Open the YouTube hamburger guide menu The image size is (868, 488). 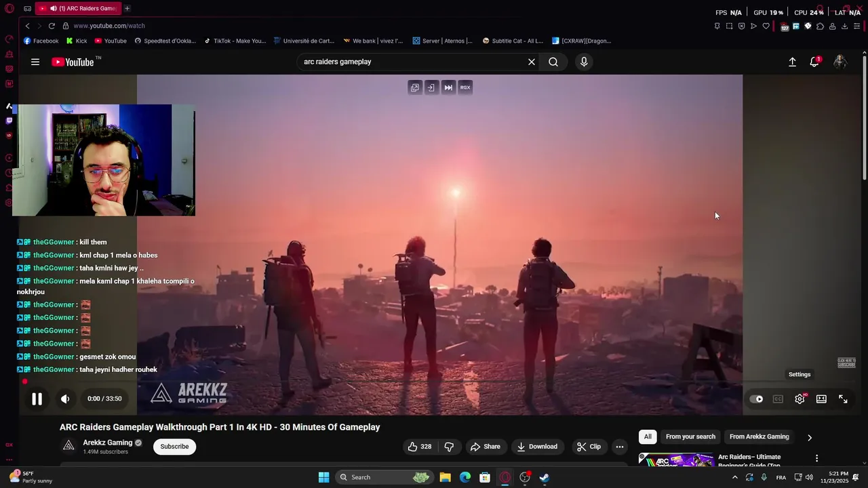tap(35, 62)
